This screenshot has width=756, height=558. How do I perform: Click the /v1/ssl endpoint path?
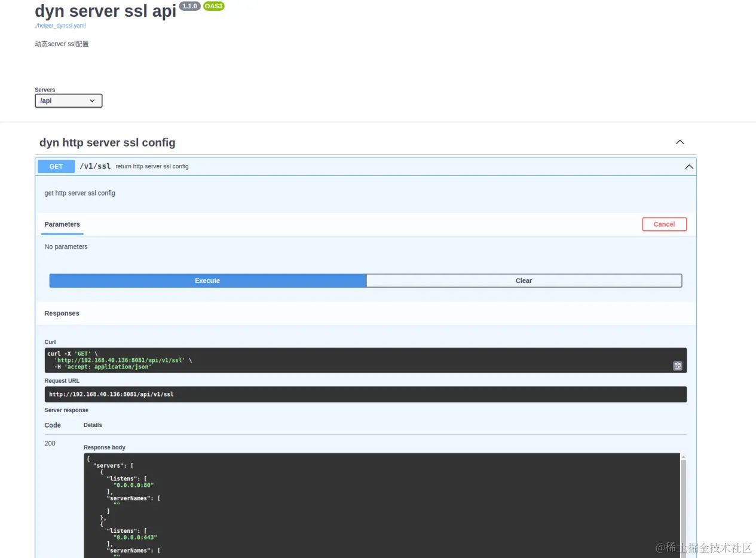(x=95, y=166)
